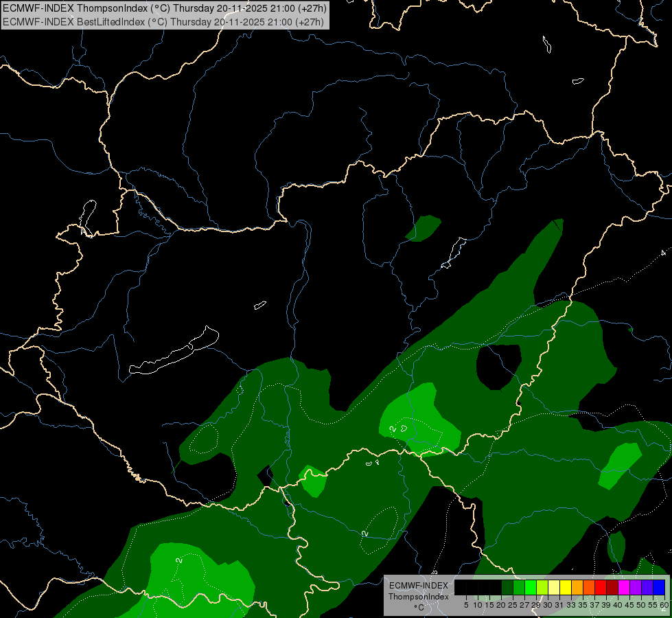Pick the dark red 39-40 legend swatch

pos(612,587)
